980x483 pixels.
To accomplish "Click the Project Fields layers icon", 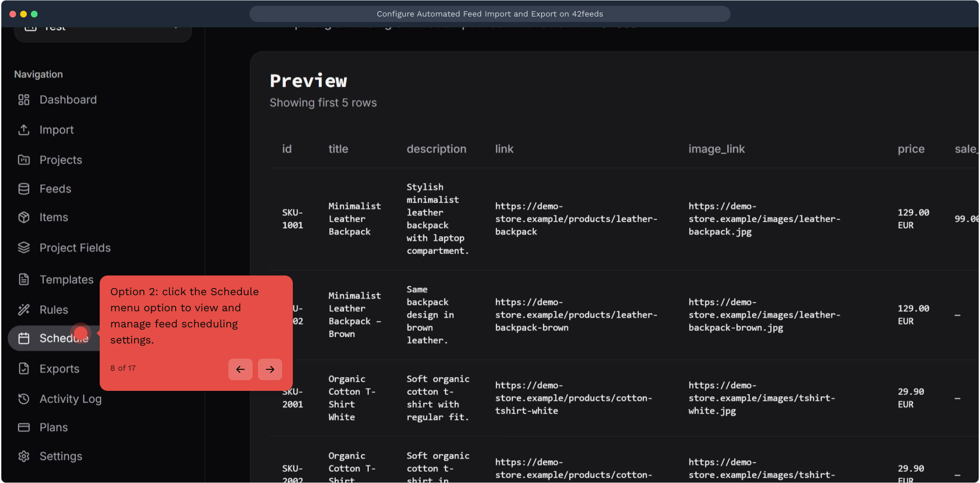I will (x=24, y=248).
